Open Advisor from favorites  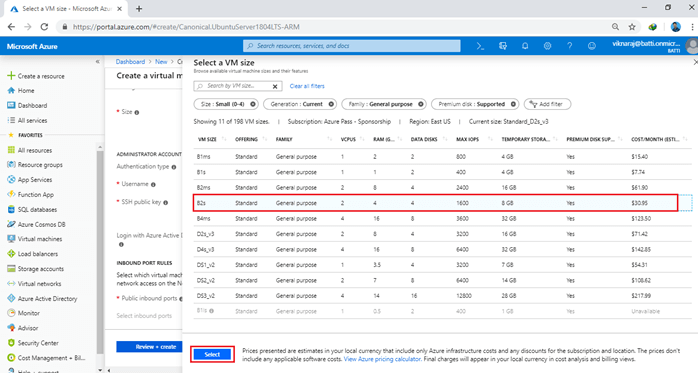click(x=22, y=328)
